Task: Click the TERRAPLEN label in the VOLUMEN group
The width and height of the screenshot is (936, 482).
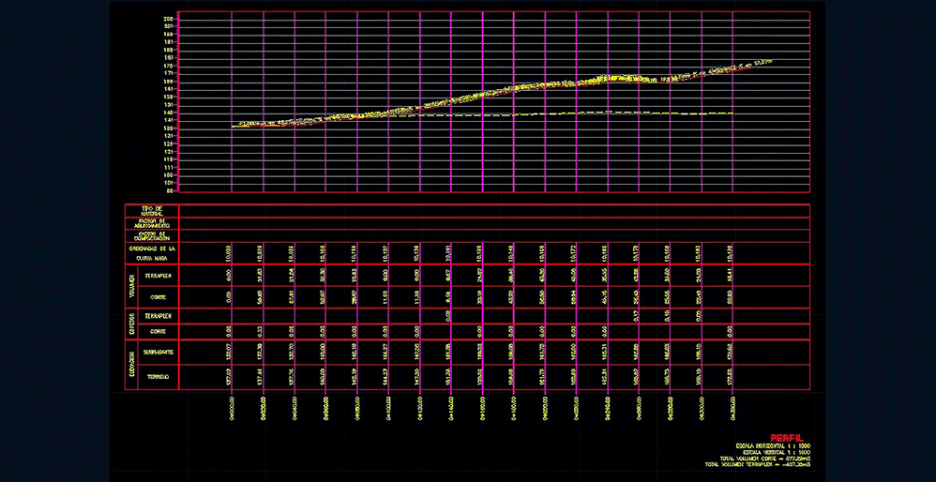Action: [x=158, y=275]
